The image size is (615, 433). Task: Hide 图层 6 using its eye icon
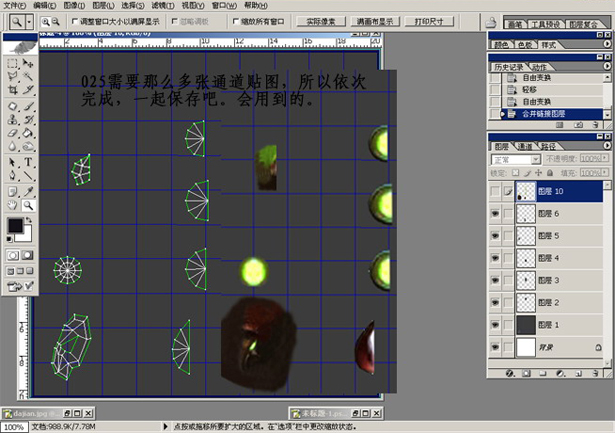click(497, 213)
